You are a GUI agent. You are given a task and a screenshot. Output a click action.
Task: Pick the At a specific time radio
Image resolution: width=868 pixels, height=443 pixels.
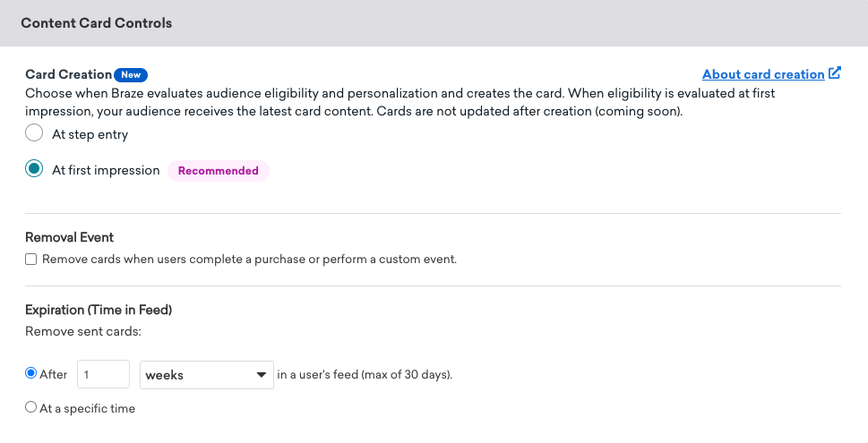pos(31,408)
